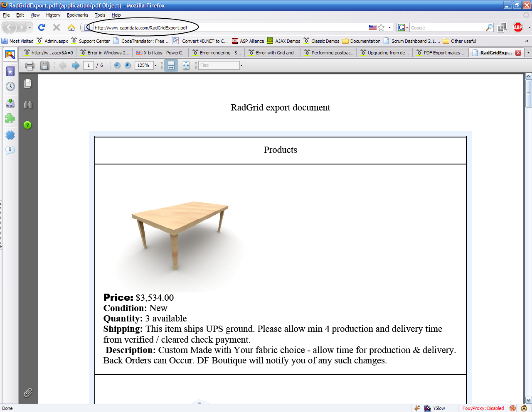Viewport: 532px width, 412px height.
Task: Toggle scrolling fit-width page mode
Action: pyautogui.click(x=171, y=65)
